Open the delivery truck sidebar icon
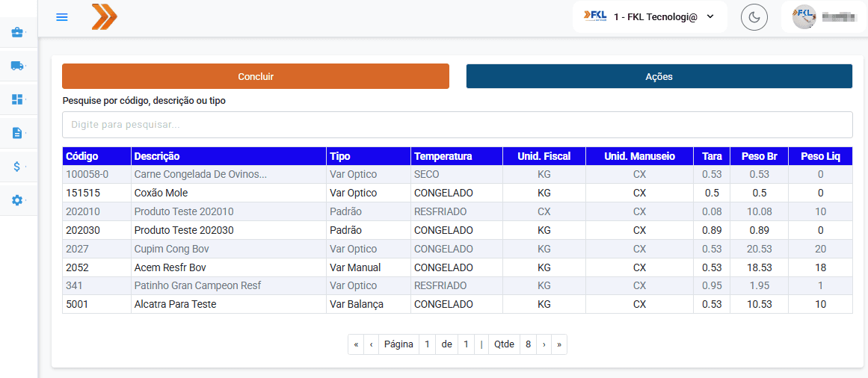 point(17,66)
